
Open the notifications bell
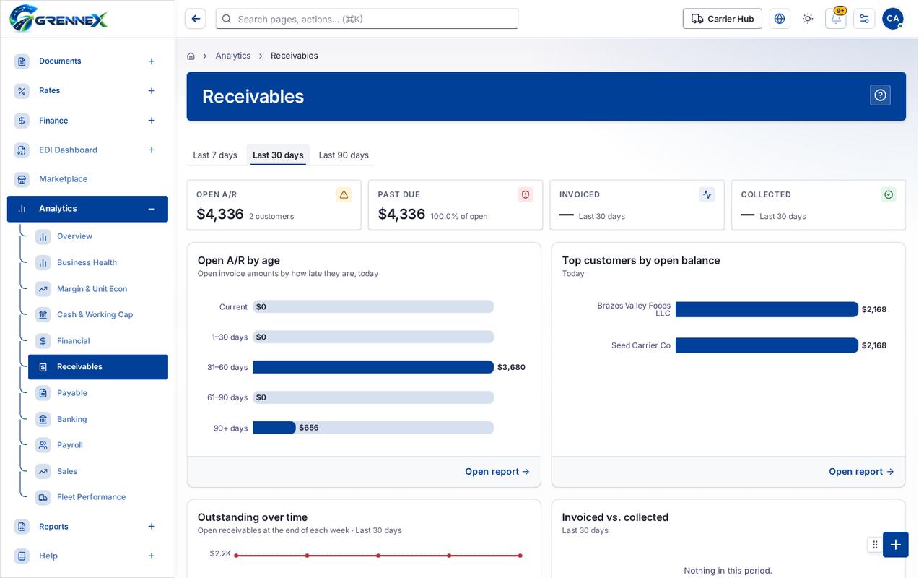tap(836, 19)
